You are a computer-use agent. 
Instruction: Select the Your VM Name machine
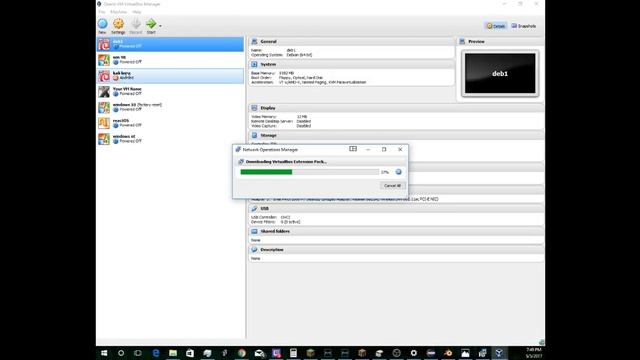point(170,91)
